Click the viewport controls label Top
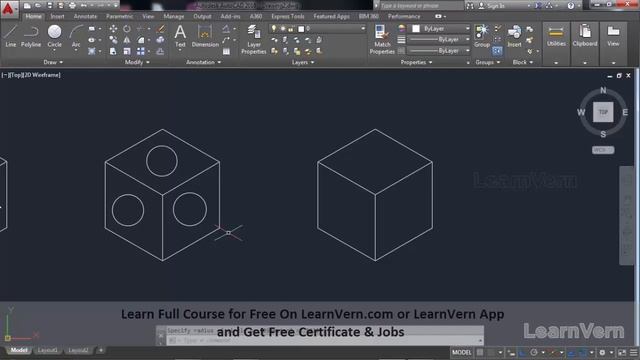 [15, 75]
